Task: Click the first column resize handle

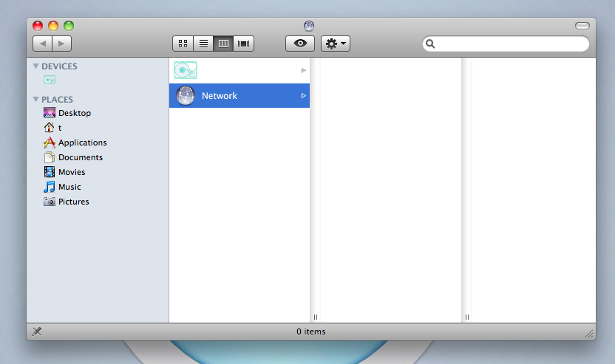Action: (316, 317)
